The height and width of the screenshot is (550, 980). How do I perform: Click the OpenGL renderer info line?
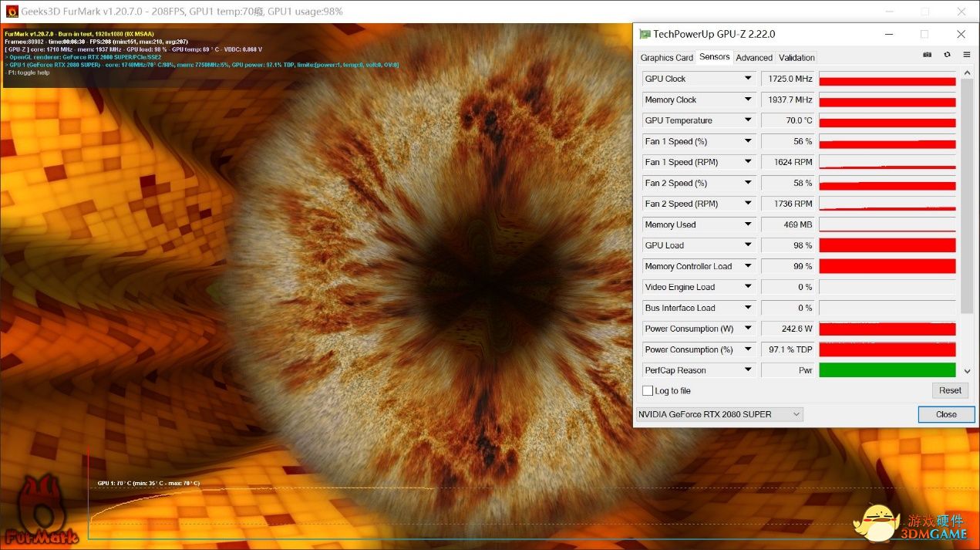tap(83, 57)
